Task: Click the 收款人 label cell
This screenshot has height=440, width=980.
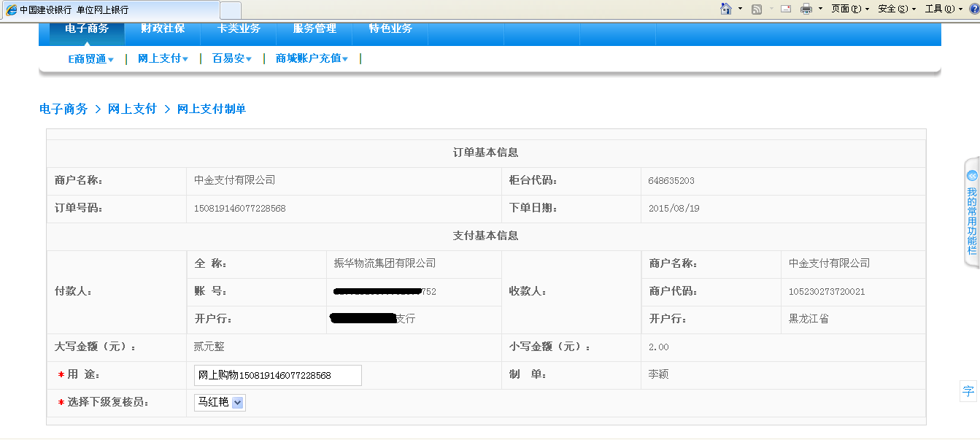Action: [571, 292]
